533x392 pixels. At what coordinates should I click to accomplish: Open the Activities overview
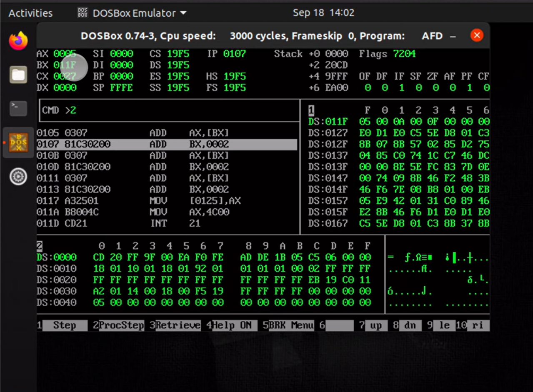pyautogui.click(x=30, y=13)
